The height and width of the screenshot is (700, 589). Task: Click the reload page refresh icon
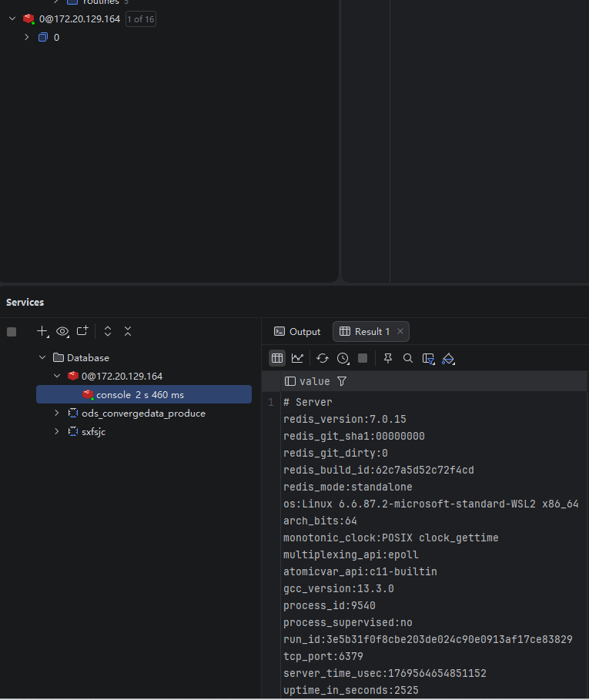[x=323, y=358]
